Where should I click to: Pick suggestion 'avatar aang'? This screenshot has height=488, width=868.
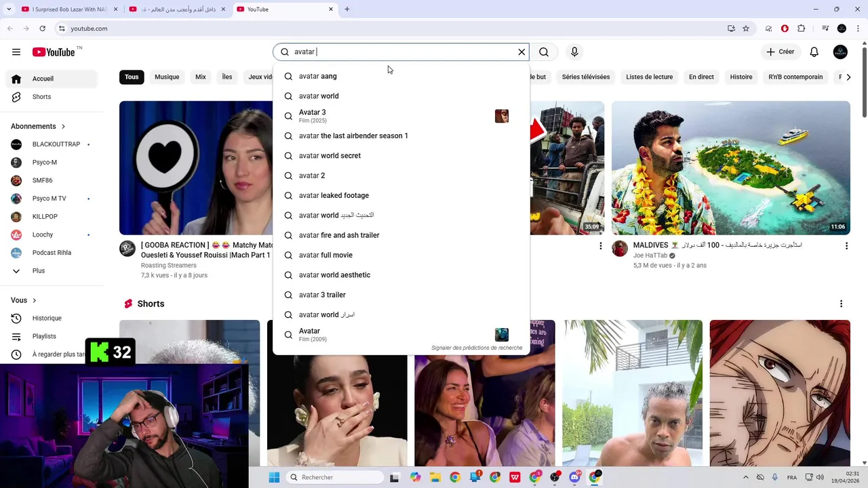click(x=401, y=76)
